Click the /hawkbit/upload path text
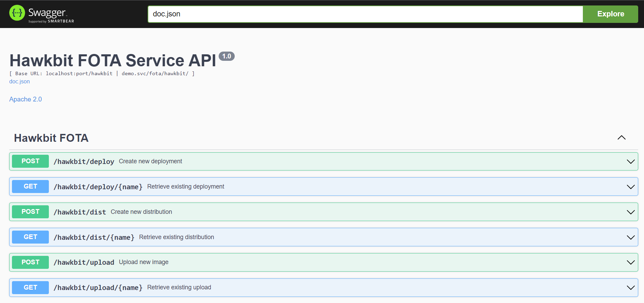The width and height of the screenshot is (644, 303). point(84,262)
